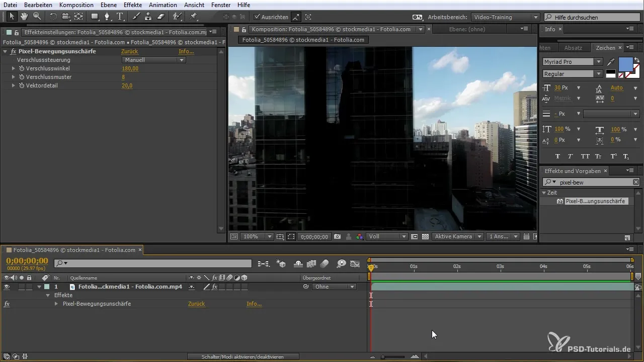Select the Hand tool
The height and width of the screenshot is (362, 644).
pyautogui.click(x=24, y=17)
